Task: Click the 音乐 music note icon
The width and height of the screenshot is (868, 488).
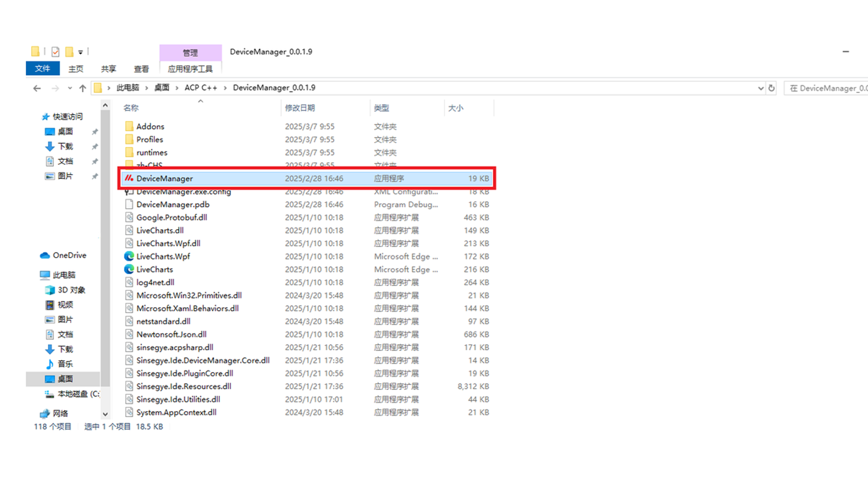Action: [x=50, y=364]
